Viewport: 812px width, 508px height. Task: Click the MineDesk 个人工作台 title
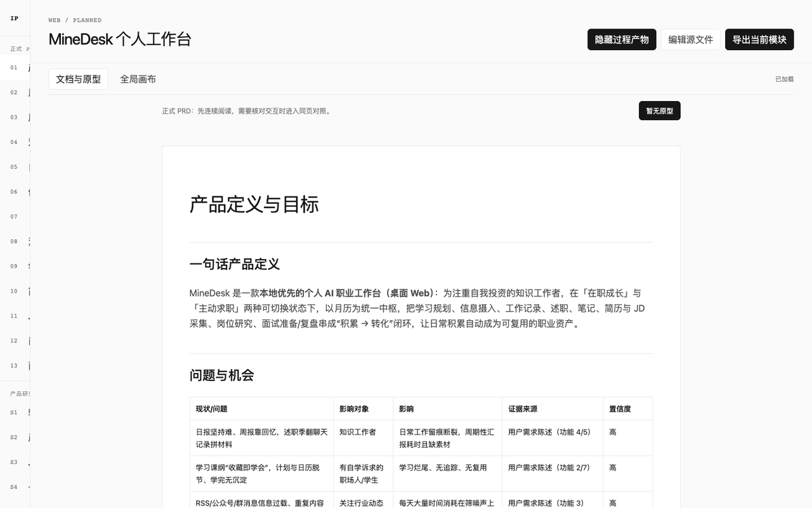tap(120, 39)
